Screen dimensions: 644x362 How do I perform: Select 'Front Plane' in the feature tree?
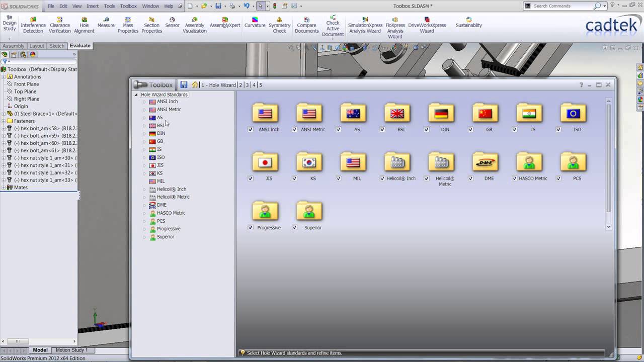point(26,84)
